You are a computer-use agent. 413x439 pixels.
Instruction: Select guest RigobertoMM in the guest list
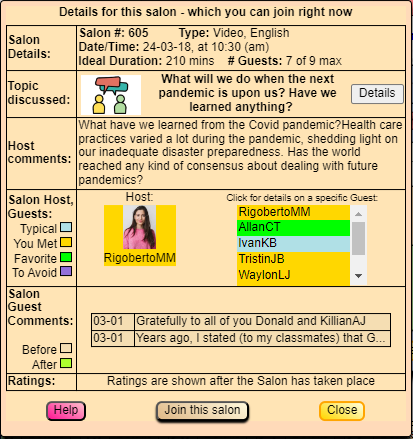pyautogui.click(x=293, y=212)
